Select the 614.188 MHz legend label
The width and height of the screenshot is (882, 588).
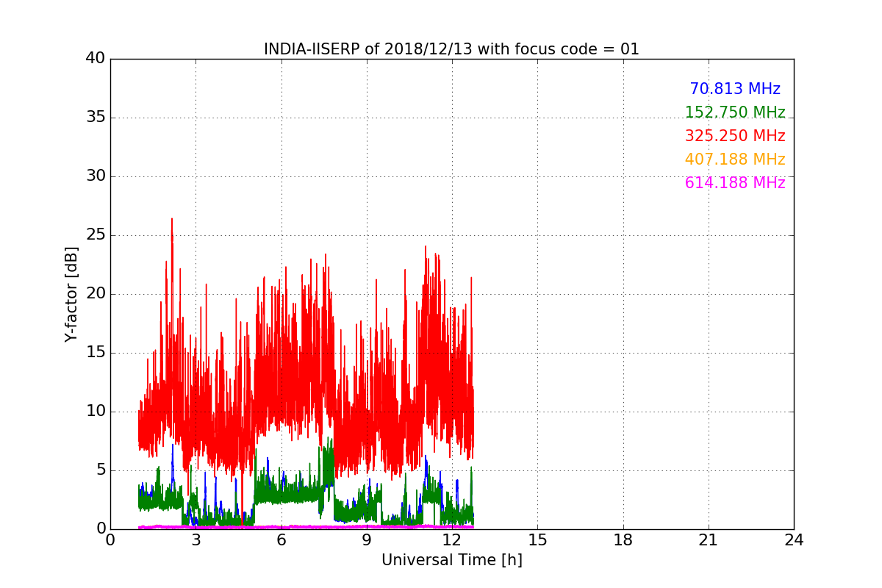point(735,183)
